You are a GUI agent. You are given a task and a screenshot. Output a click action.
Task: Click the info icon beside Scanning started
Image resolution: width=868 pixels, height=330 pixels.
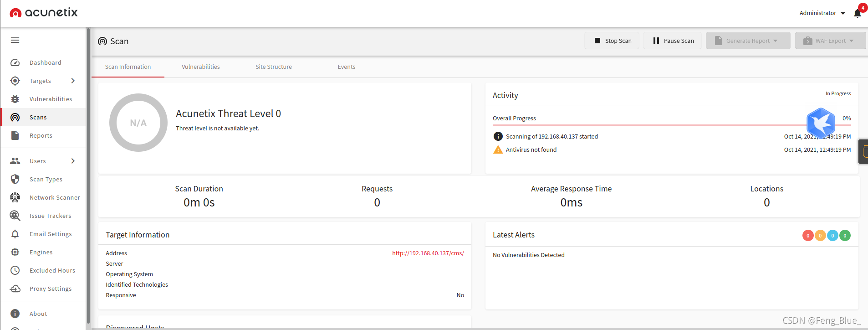(498, 136)
